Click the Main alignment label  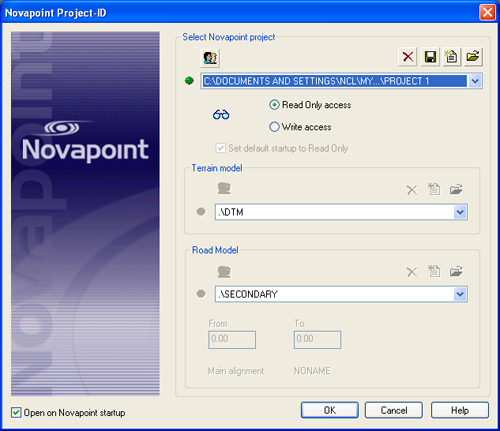click(x=236, y=371)
